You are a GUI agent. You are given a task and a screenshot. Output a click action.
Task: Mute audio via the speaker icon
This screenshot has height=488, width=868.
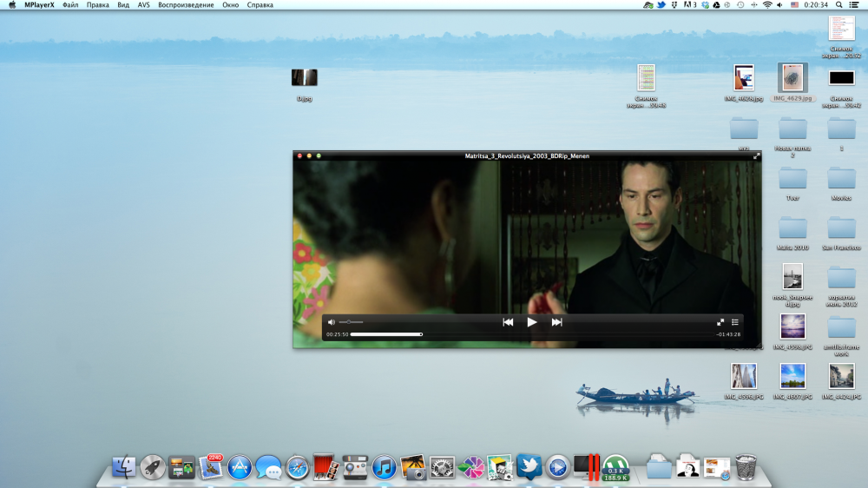331,322
